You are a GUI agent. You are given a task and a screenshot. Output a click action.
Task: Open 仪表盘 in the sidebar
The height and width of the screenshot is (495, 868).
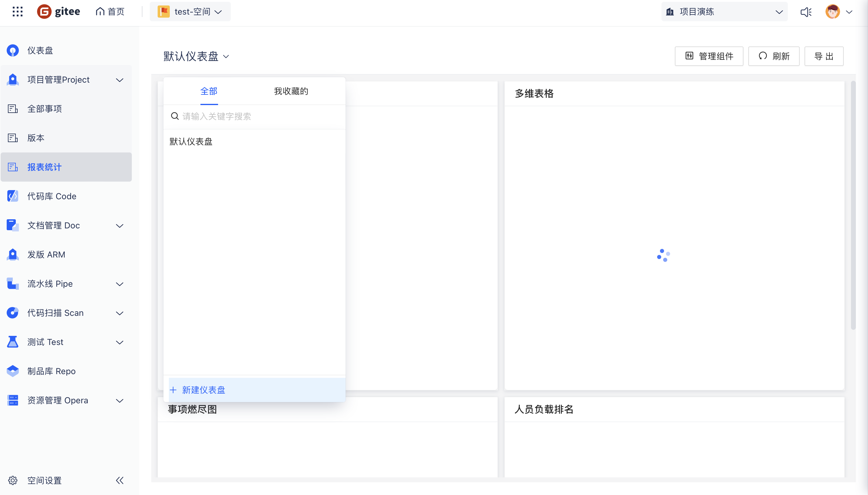pos(66,50)
